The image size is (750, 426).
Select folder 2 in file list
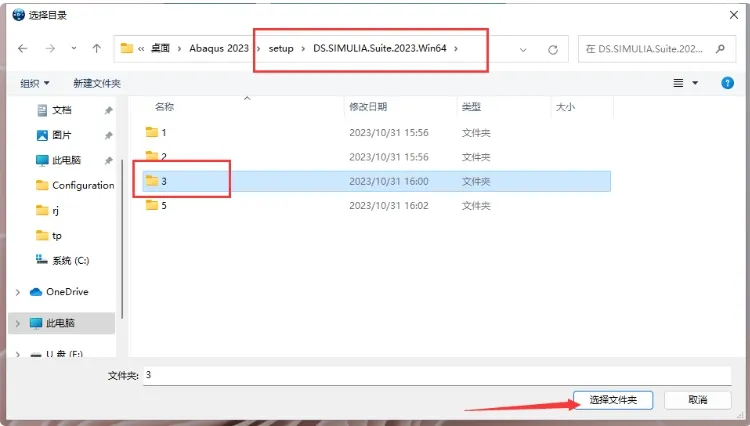[x=376, y=157]
